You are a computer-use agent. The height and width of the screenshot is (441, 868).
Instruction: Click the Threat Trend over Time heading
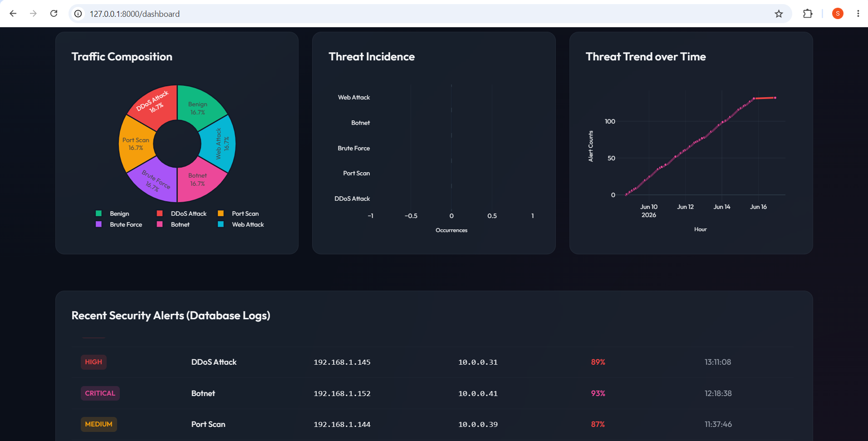(x=646, y=56)
